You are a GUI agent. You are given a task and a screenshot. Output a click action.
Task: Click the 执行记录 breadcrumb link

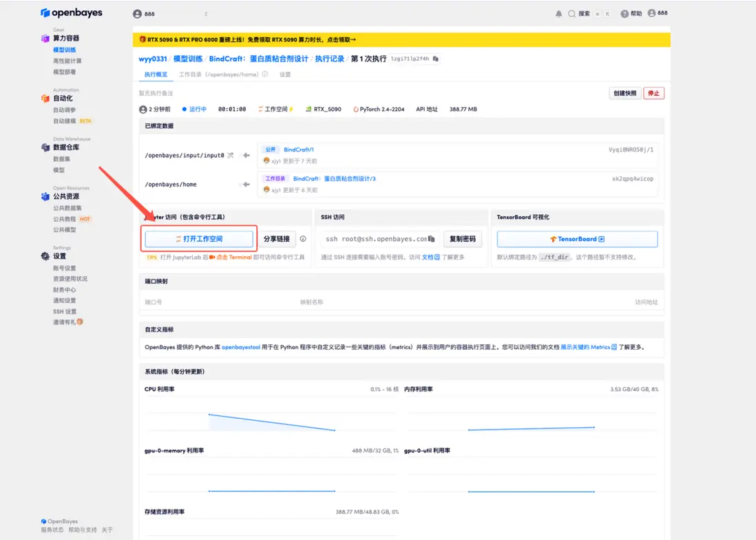(330, 59)
